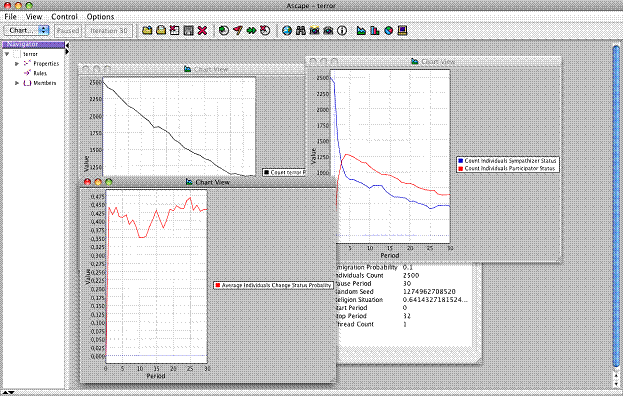
Task: Click the open model folder icon
Action: 147,30
